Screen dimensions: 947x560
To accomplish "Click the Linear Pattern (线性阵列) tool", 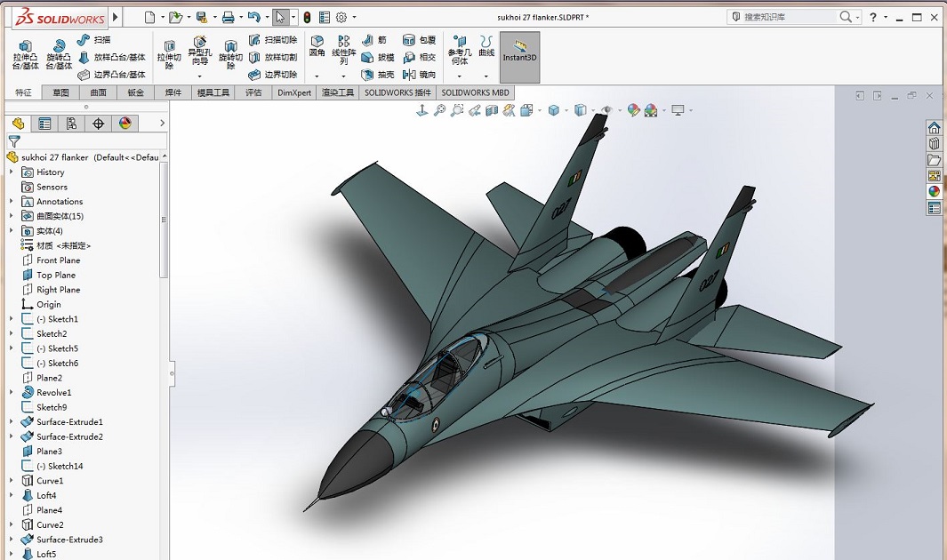I will tap(343, 50).
